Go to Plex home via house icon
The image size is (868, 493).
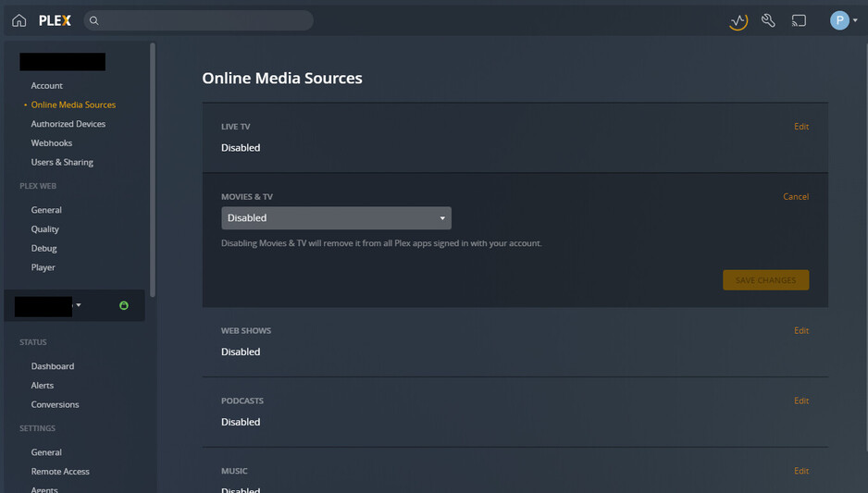coord(19,20)
